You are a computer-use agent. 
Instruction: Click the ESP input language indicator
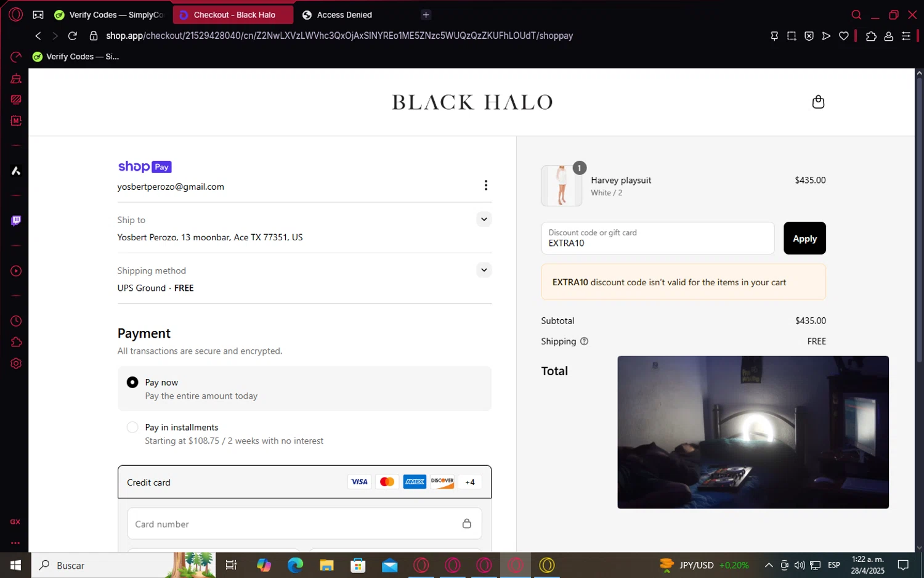tap(834, 565)
